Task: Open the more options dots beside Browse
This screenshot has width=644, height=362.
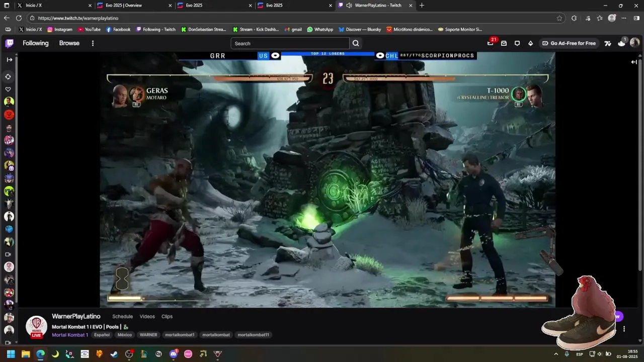Action: (93, 43)
